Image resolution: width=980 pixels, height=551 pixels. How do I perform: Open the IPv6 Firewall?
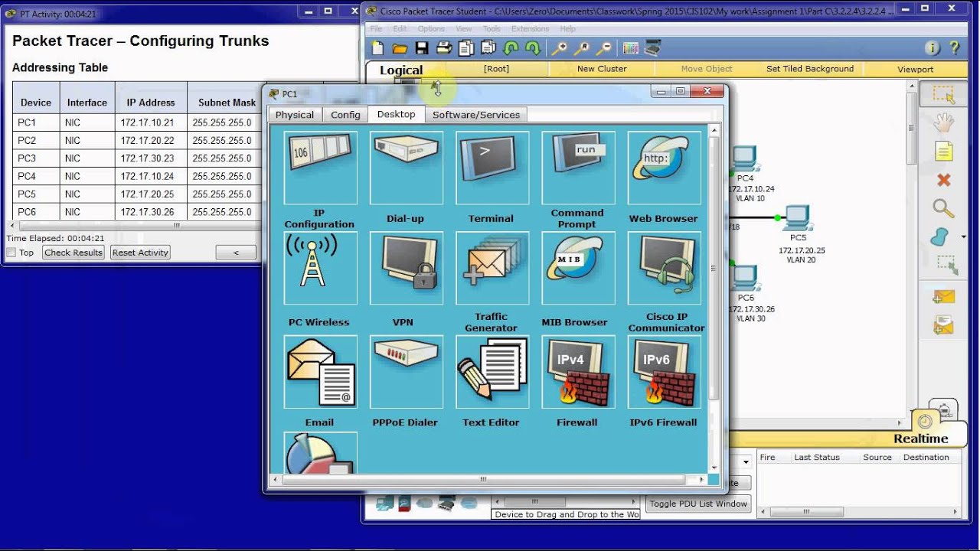click(x=663, y=371)
